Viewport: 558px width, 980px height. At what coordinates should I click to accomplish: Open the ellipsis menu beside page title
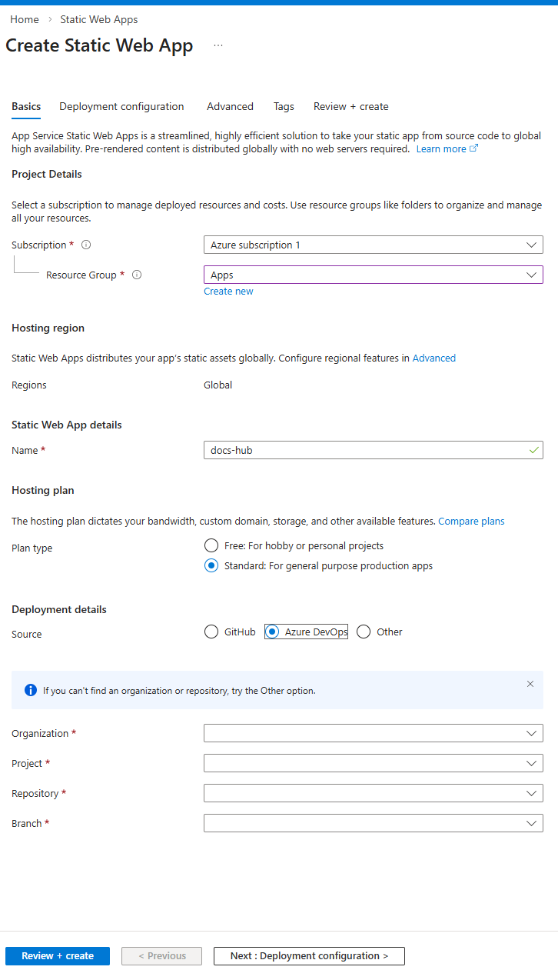[218, 46]
